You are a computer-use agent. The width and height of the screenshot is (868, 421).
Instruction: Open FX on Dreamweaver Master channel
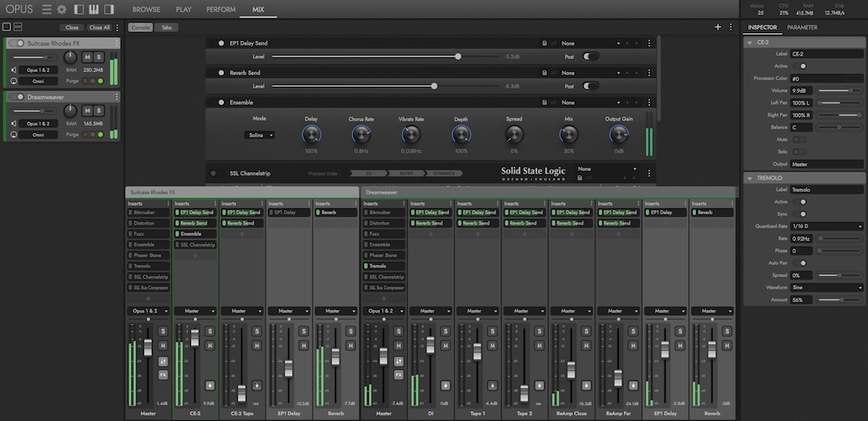[398, 375]
